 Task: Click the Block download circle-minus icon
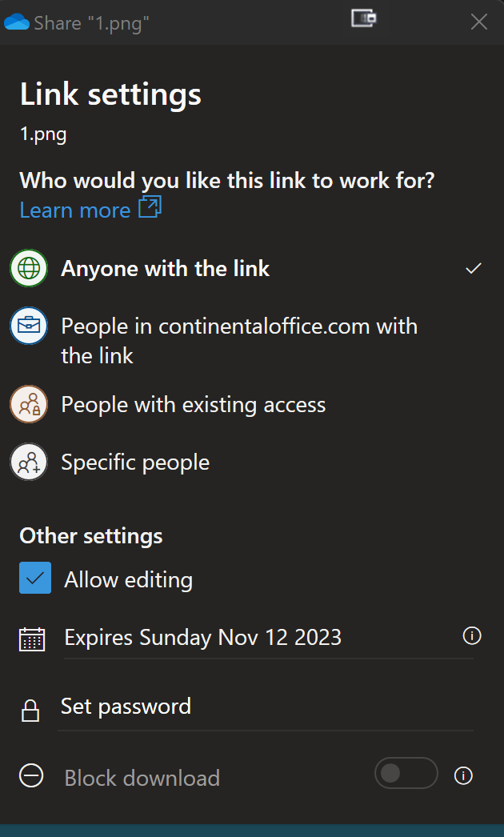pyautogui.click(x=31, y=777)
